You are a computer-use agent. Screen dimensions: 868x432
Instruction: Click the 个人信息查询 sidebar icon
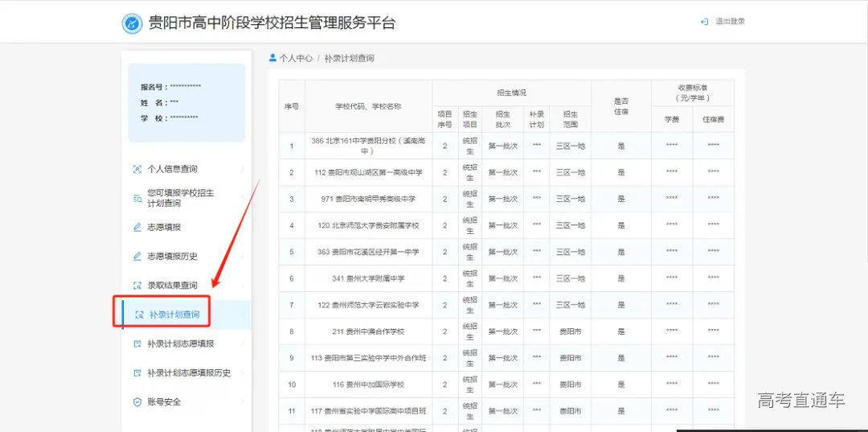point(138,169)
